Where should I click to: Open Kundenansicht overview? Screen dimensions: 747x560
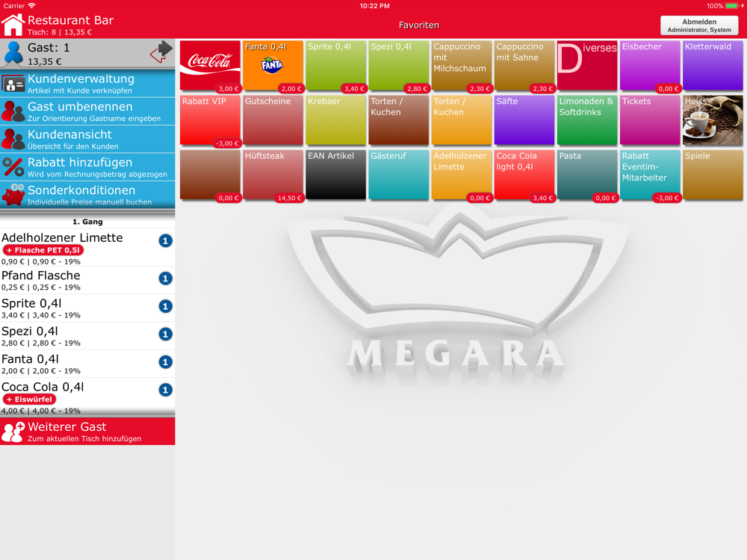pos(87,140)
